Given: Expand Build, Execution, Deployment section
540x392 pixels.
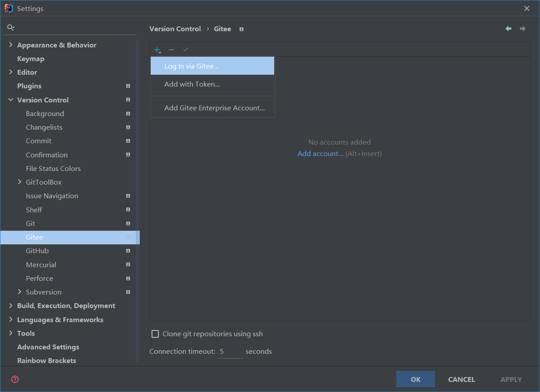Looking at the screenshot, I should point(11,305).
